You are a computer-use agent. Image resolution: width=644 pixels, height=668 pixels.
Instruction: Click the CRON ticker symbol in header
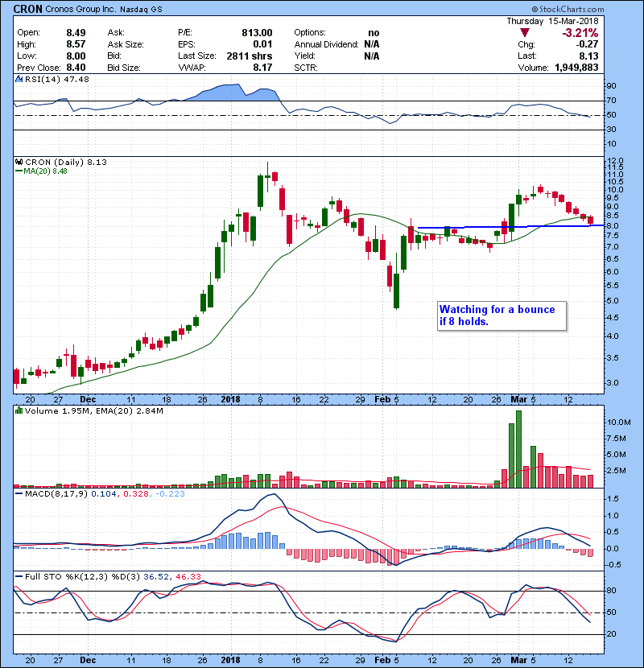coord(27,9)
